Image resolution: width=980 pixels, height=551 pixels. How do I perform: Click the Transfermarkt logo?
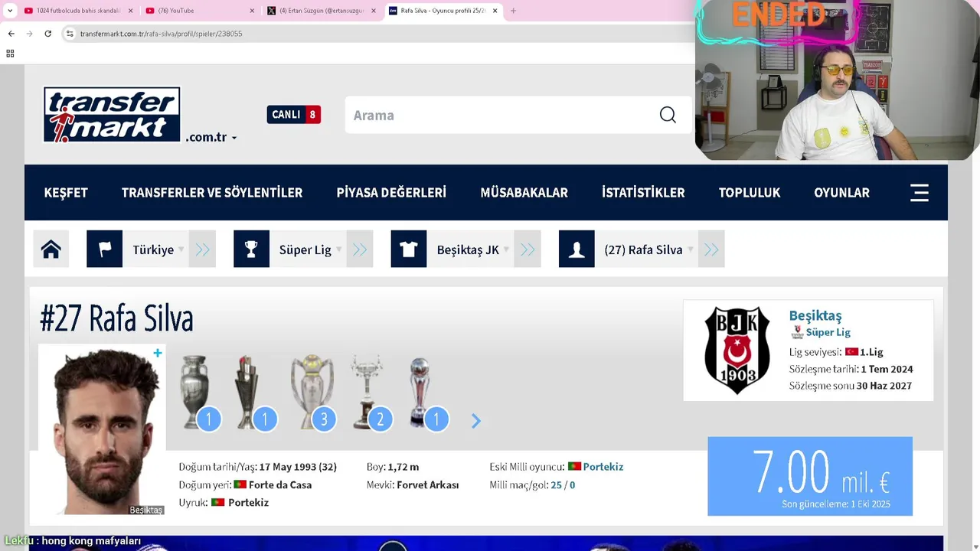[112, 115]
